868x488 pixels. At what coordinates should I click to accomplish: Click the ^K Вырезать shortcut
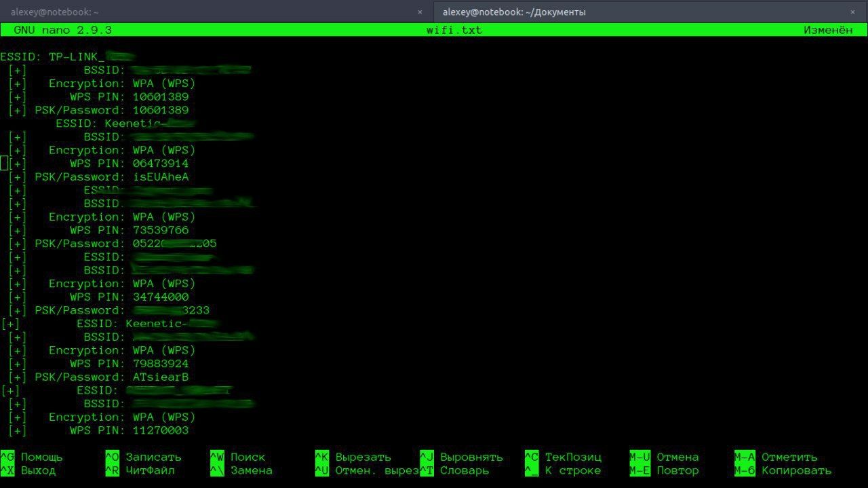[x=353, y=457]
